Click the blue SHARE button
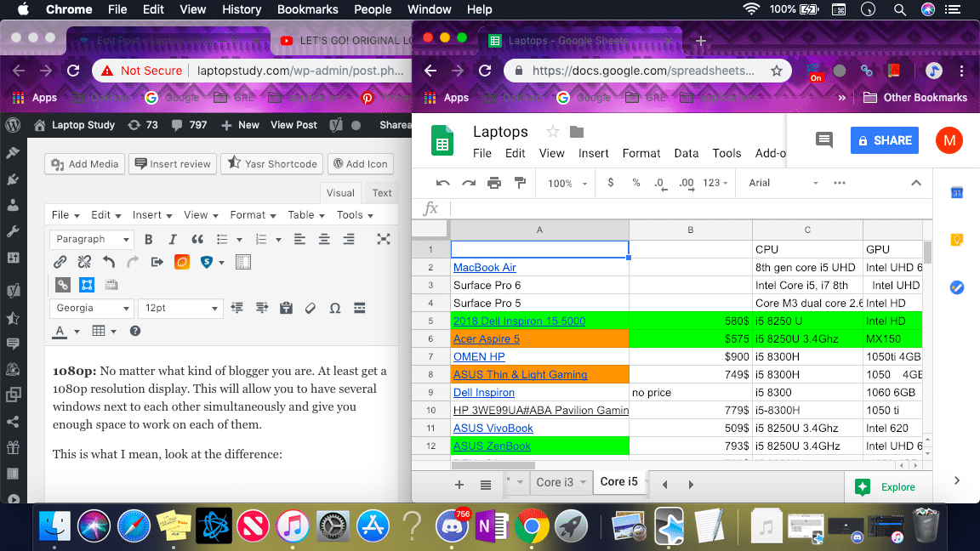The image size is (980, 551). [x=884, y=140]
